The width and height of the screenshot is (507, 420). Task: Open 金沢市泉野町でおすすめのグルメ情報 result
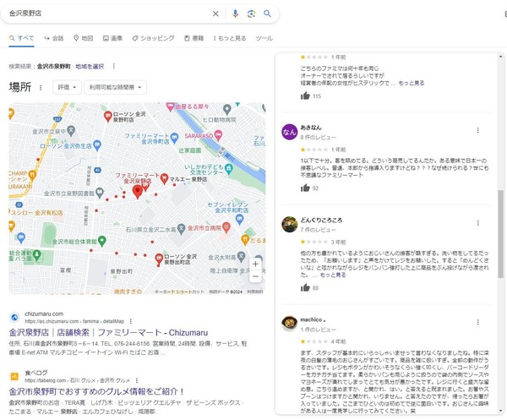pyautogui.click(x=96, y=391)
